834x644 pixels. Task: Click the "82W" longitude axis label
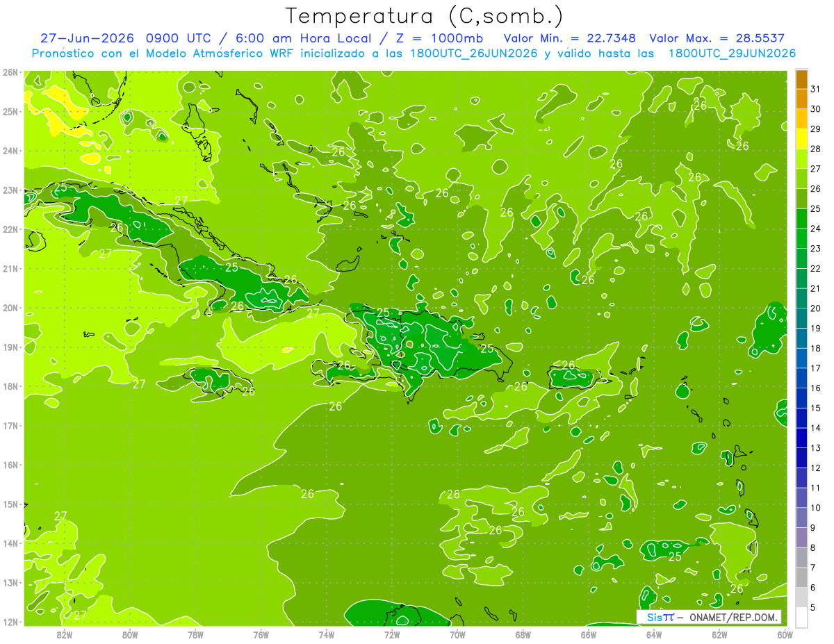65,634
